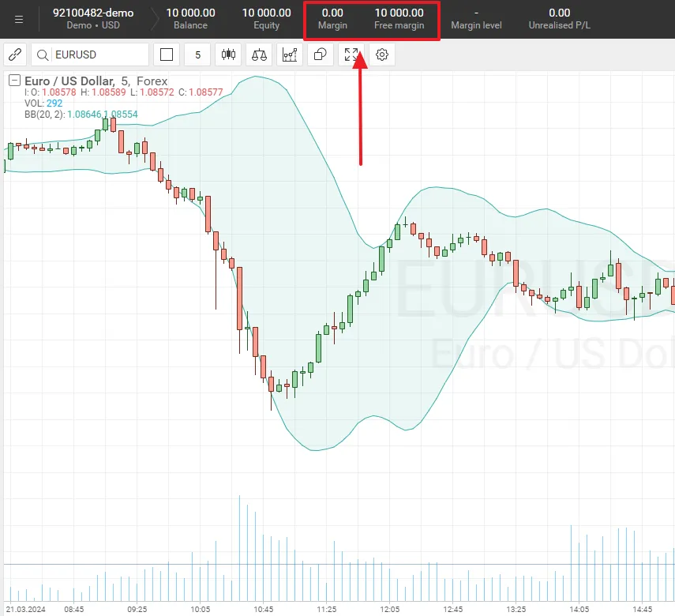
Task: Open the drawing objects icon
Action: (320, 54)
